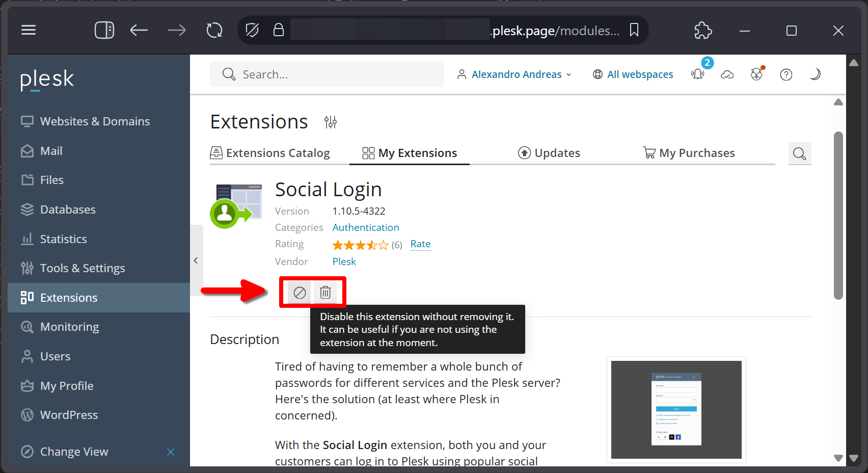This screenshot has height=473, width=868.
Task: Remove Social Login with trash icon
Action: click(325, 293)
